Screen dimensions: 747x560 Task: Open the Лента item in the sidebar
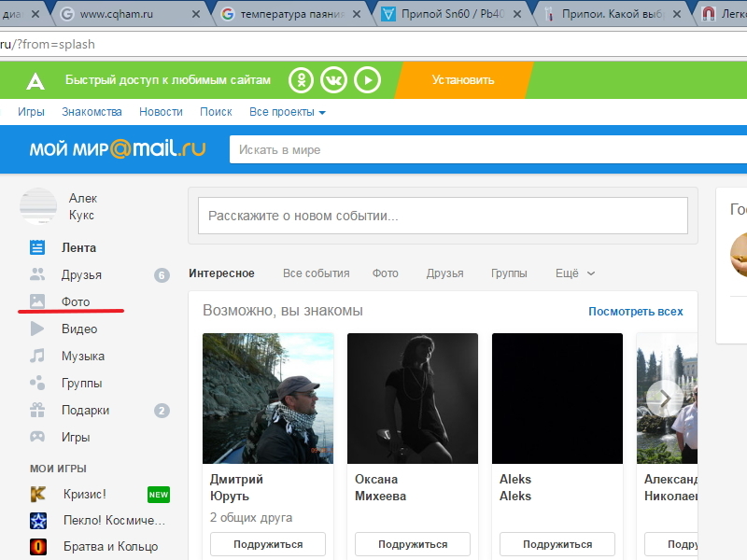(x=78, y=247)
